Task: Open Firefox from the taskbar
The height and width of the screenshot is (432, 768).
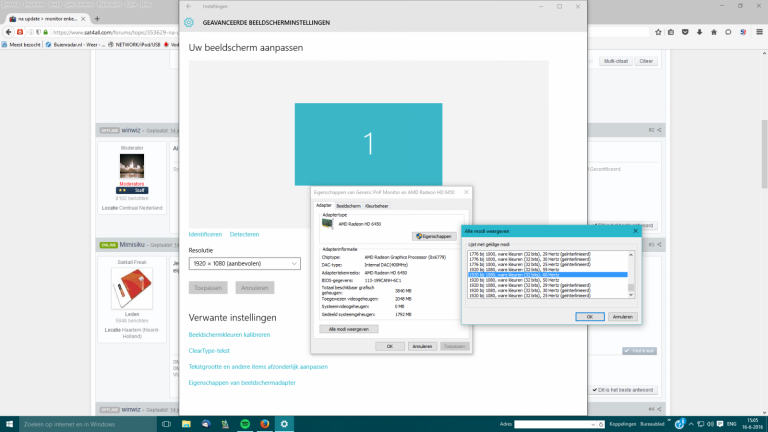Action: coord(264,423)
